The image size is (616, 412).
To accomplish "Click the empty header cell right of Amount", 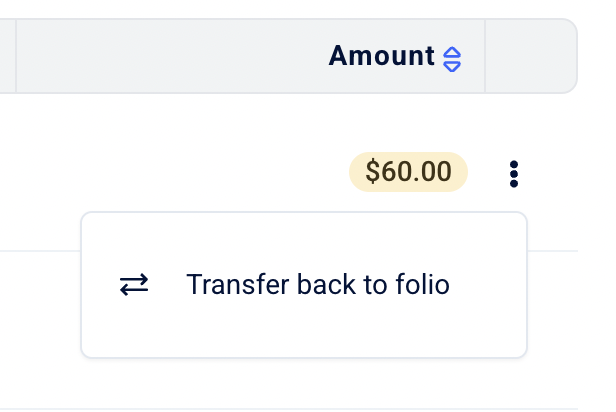I will pyautogui.click(x=528, y=56).
